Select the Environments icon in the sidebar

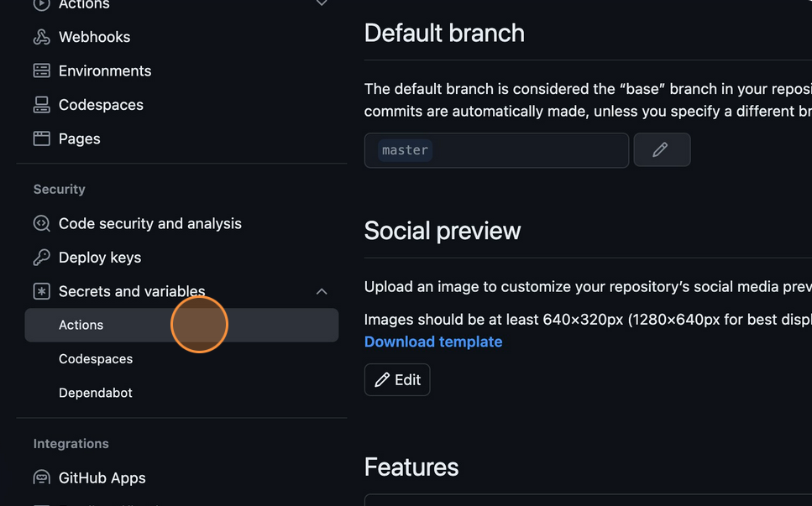[41, 70]
